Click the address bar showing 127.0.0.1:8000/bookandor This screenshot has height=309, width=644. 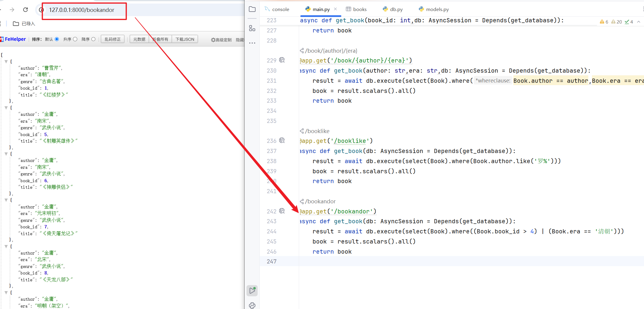coord(82,10)
